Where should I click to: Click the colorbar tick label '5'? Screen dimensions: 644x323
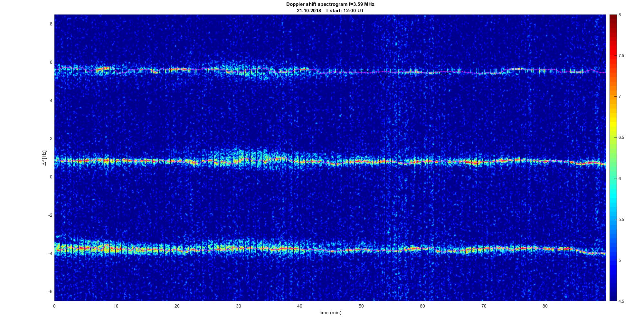coord(620,261)
